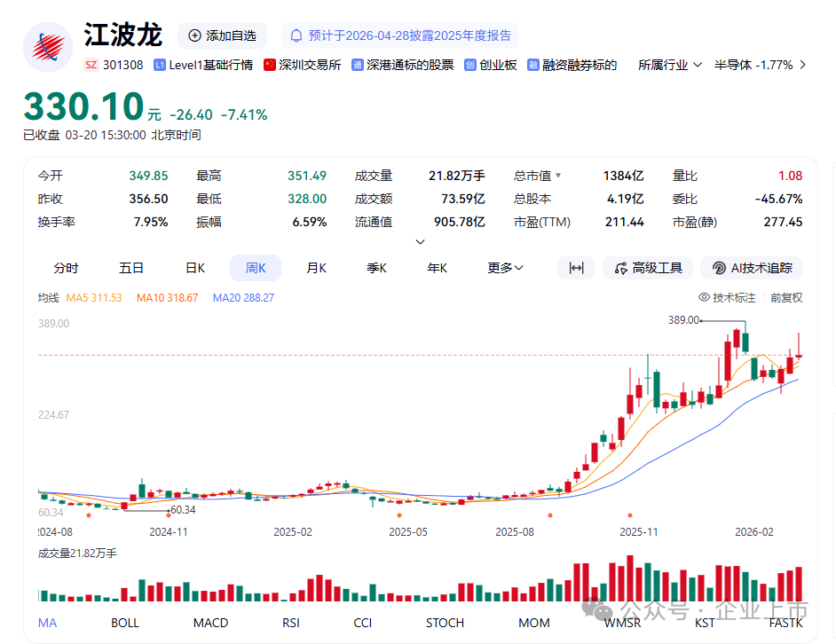Image resolution: width=836 pixels, height=644 pixels.
Task: Select the FASTK indicator tab
Action: 786,623
